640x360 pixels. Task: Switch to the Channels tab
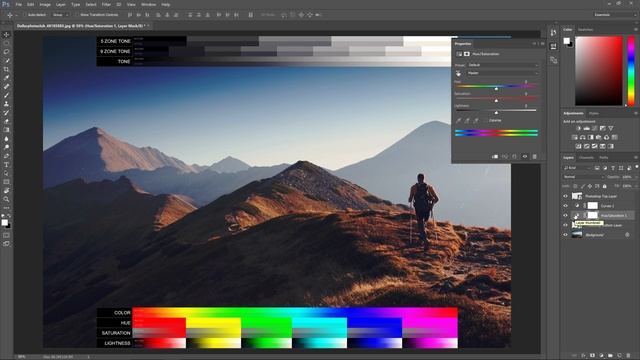coord(586,158)
